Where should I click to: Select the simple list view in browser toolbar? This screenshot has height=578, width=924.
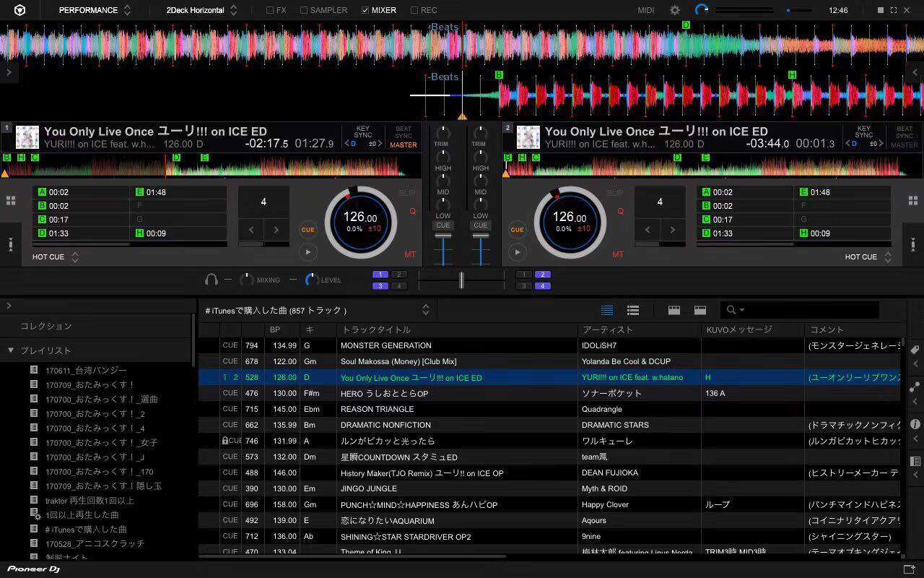[x=607, y=310]
